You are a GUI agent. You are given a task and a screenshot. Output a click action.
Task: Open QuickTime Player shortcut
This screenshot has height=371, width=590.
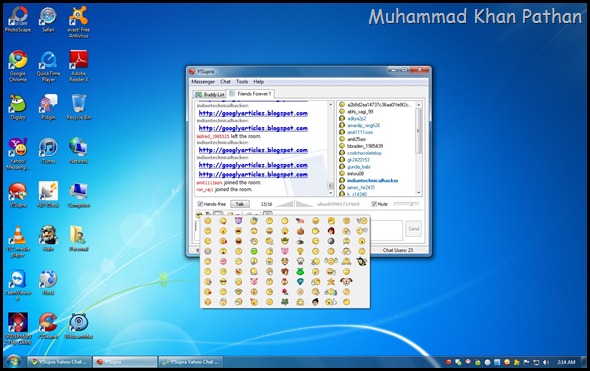(48, 66)
